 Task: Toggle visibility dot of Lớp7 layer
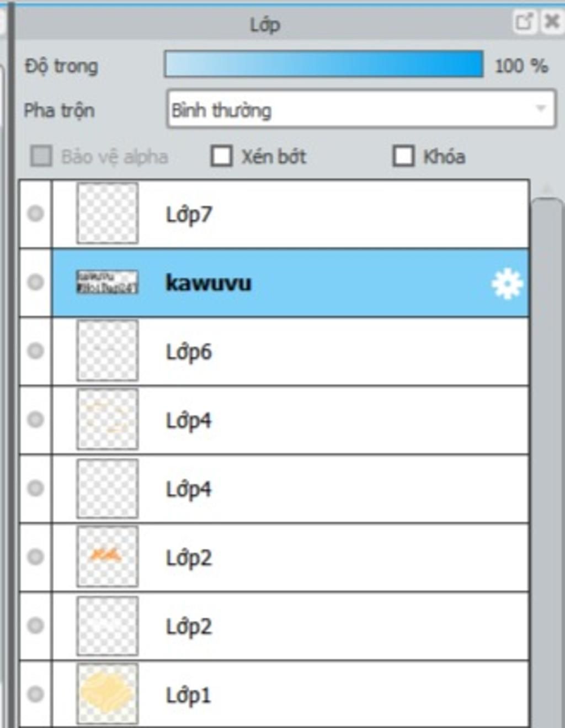coord(35,213)
